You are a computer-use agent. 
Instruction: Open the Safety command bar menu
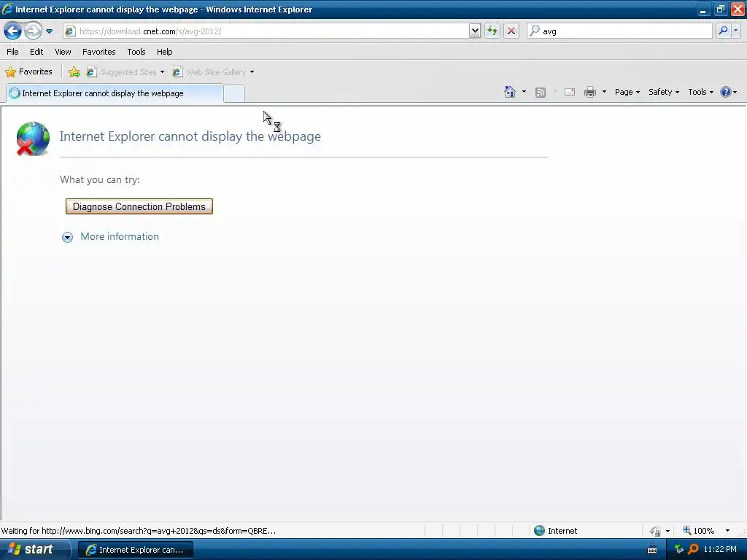coord(664,92)
